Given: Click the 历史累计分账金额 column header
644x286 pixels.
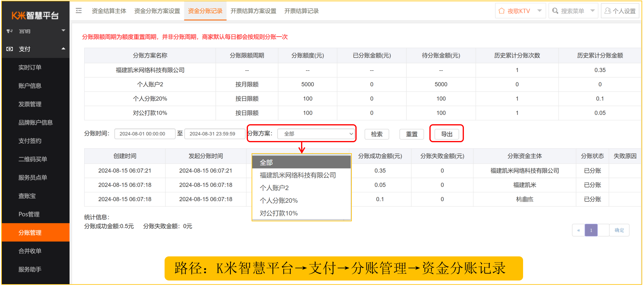Looking at the screenshot, I should [600, 55].
